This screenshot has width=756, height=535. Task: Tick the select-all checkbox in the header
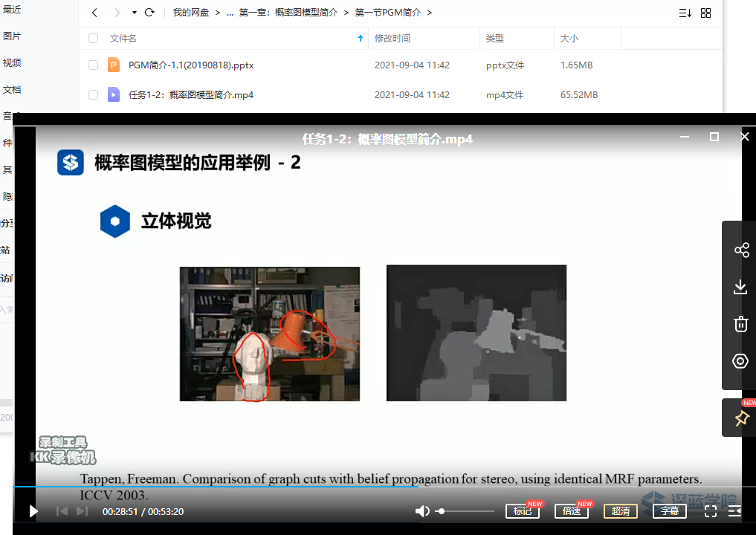[94, 39]
